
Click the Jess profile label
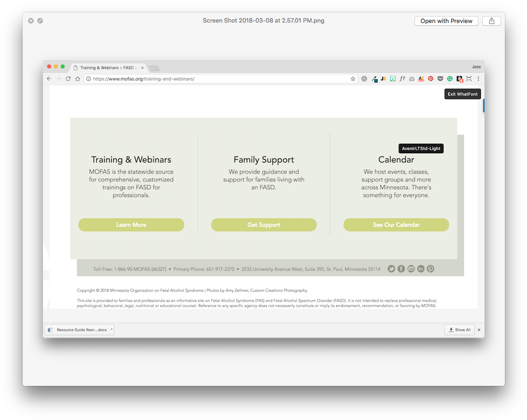(476, 66)
